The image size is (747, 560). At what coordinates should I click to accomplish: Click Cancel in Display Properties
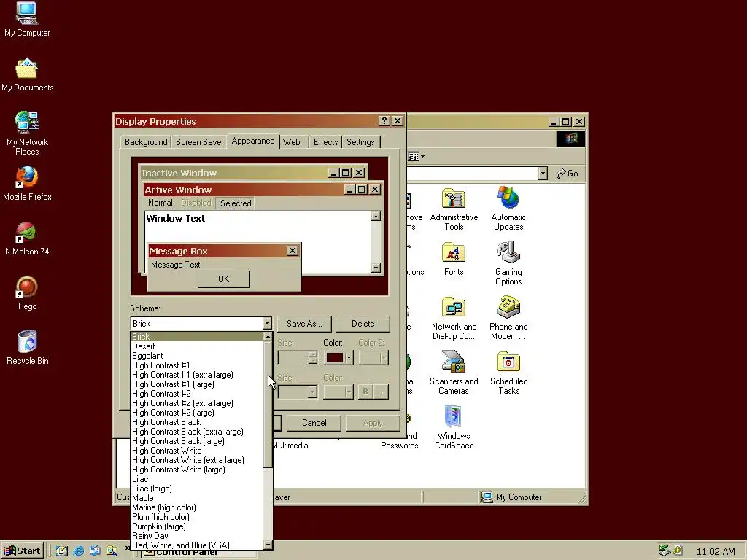click(x=314, y=422)
